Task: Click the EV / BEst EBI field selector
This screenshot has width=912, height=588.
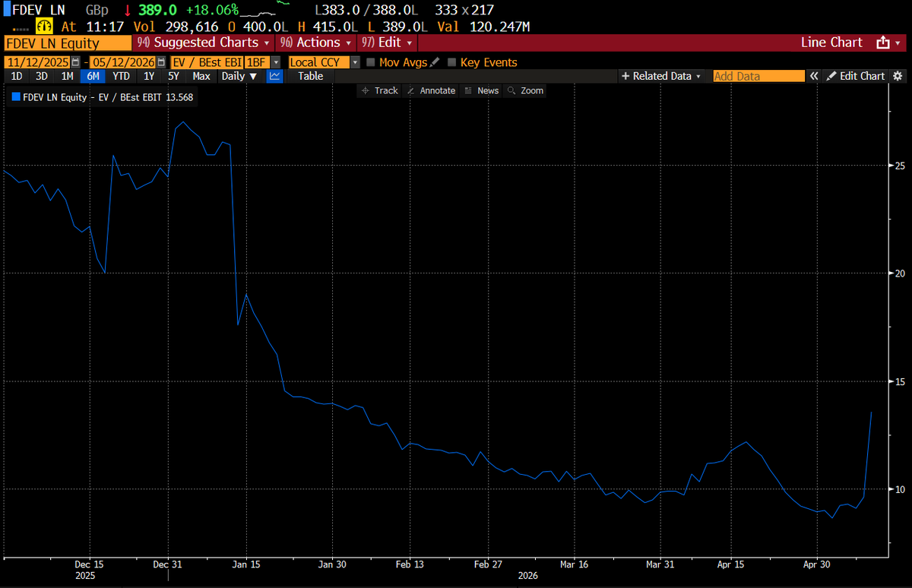Action: [x=207, y=62]
